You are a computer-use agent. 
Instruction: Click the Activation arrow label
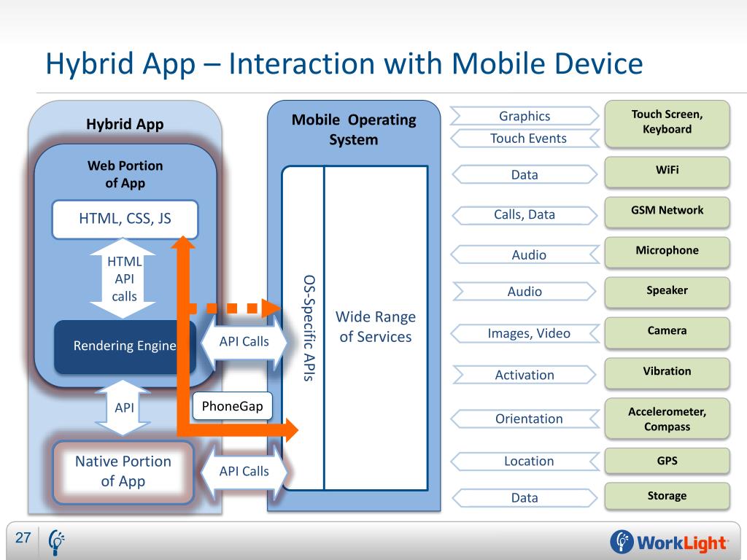click(525, 375)
